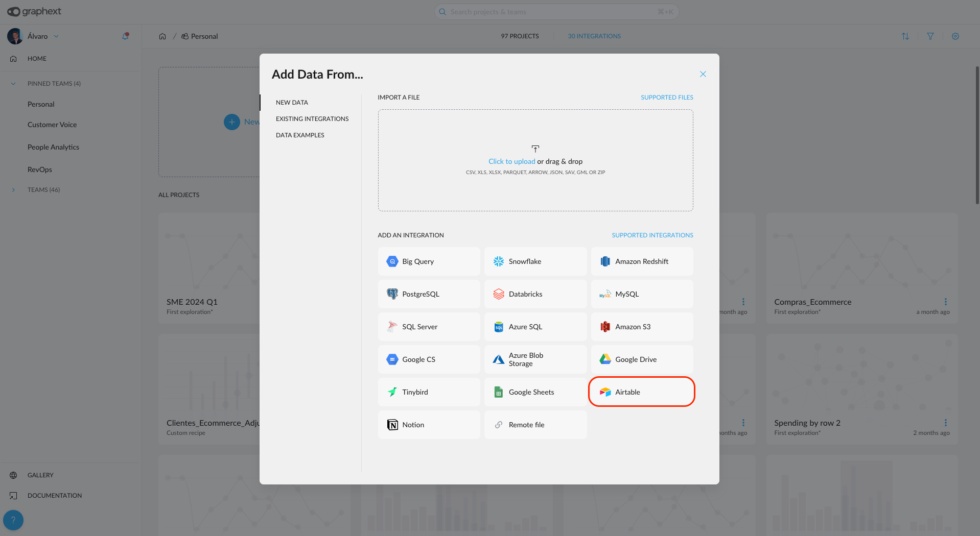
Task: Open the RevOps team
Action: (x=40, y=169)
